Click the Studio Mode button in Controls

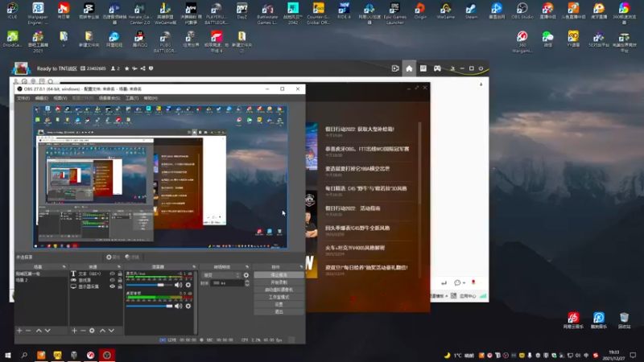pos(279,297)
